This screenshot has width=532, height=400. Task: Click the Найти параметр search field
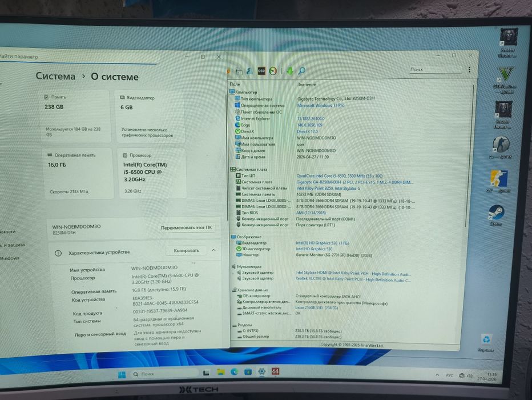(x=78, y=57)
